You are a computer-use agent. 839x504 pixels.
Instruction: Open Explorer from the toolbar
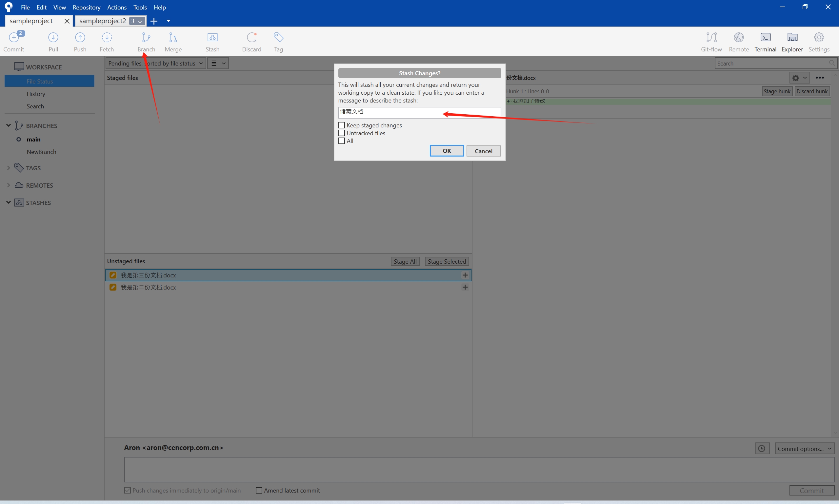(x=792, y=42)
